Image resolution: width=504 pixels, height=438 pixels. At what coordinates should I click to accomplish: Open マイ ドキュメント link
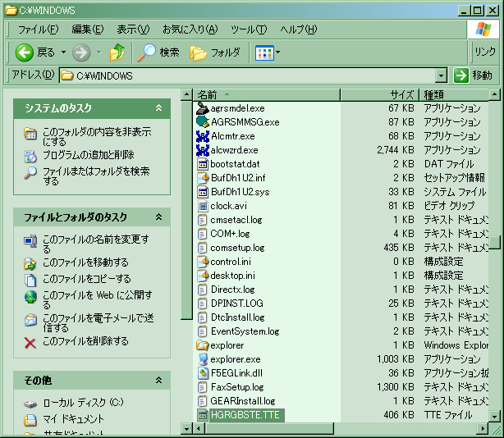click(x=73, y=419)
